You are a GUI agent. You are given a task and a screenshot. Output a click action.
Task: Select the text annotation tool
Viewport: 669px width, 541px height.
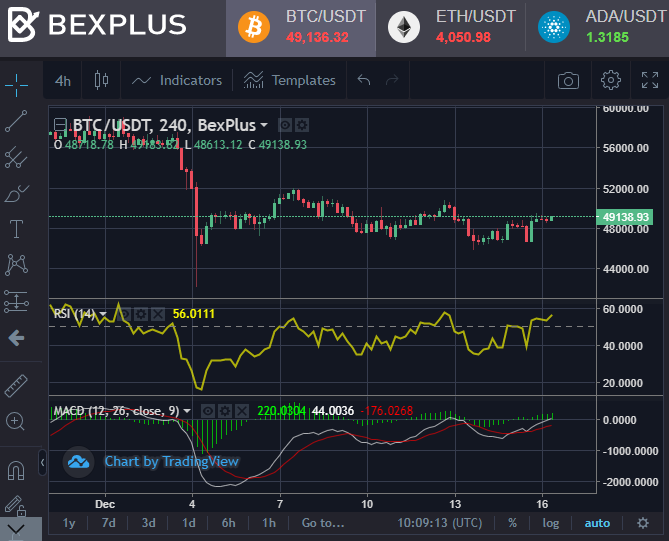click(x=16, y=229)
